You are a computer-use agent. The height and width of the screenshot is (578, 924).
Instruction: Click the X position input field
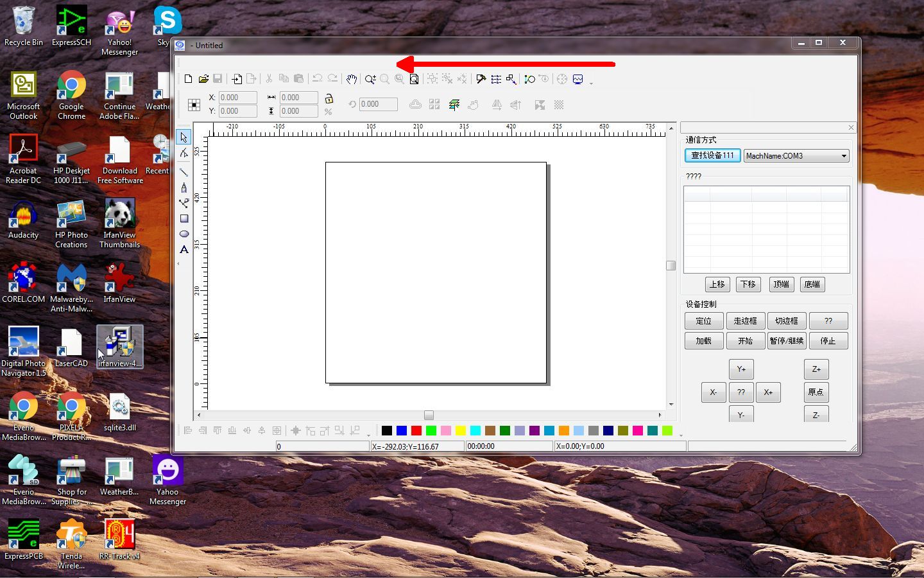[237, 98]
